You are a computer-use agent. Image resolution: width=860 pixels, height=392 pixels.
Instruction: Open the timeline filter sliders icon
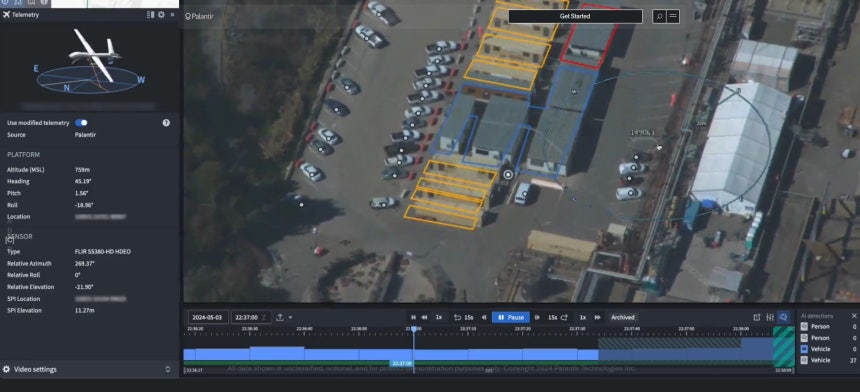pos(770,317)
